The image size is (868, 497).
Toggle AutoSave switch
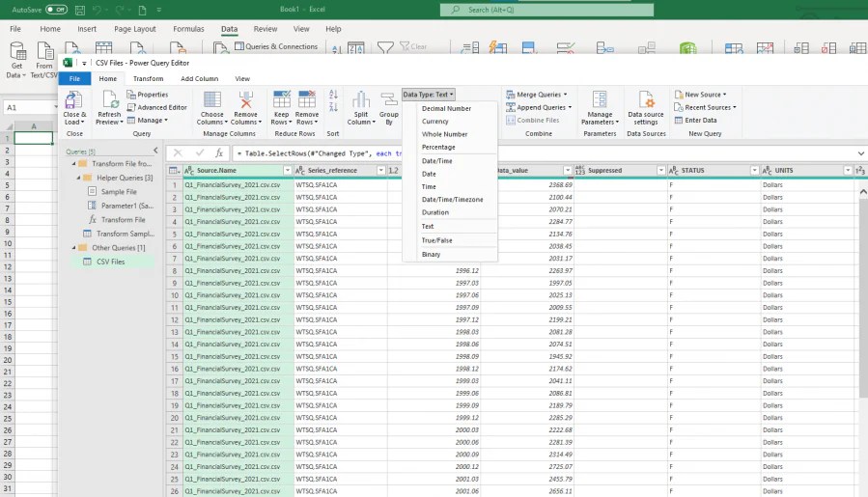pyautogui.click(x=56, y=10)
